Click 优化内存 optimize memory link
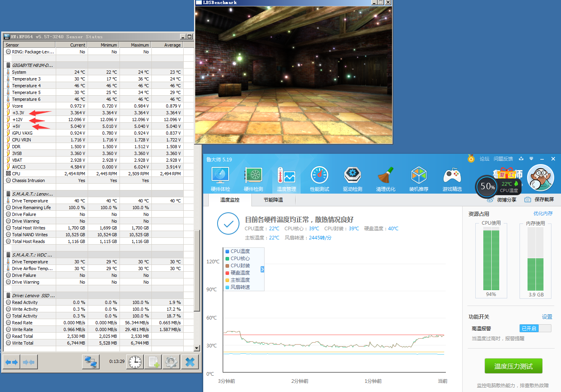This screenshot has height=392, width=561. click(x=543, y=214)
